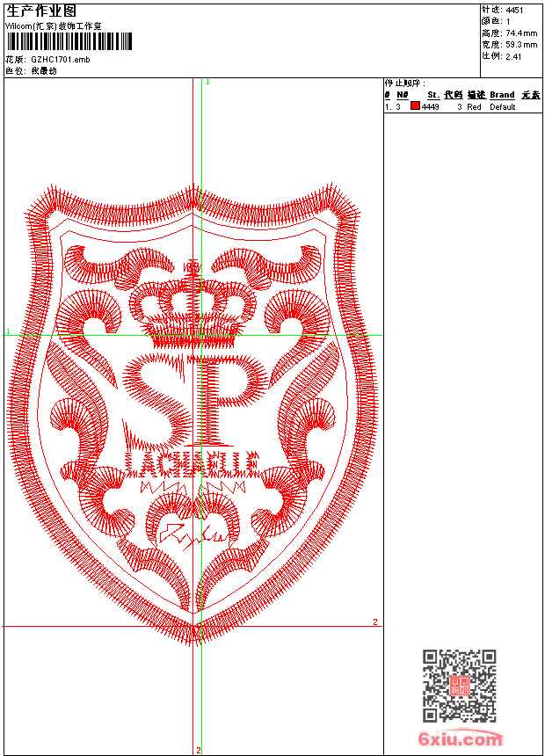The width and height of the screenshot is (545, 756).
Task: Click the "St." column header
Action: [433, 95]
